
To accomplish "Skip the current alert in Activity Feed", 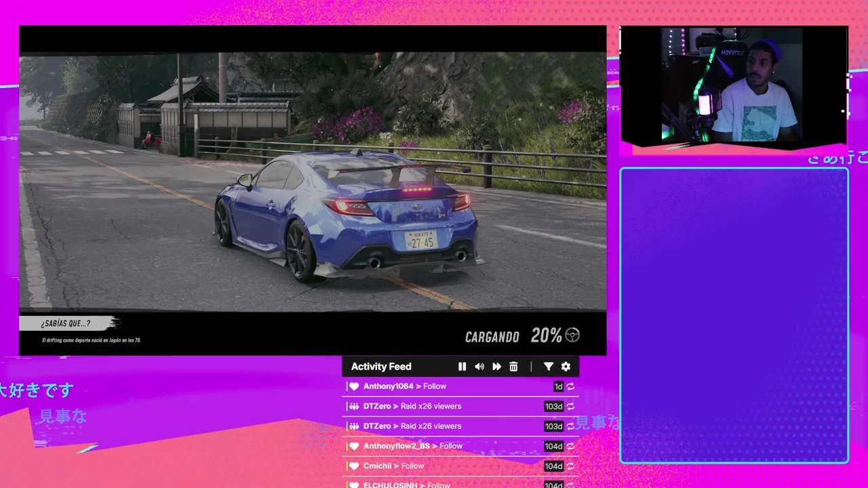I will point(496,367).
